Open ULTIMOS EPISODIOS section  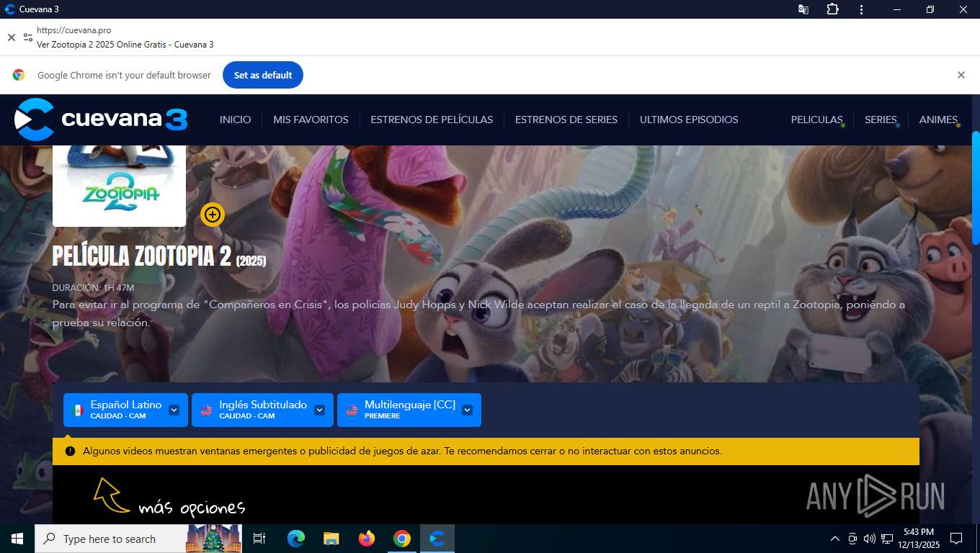[689, 120]
